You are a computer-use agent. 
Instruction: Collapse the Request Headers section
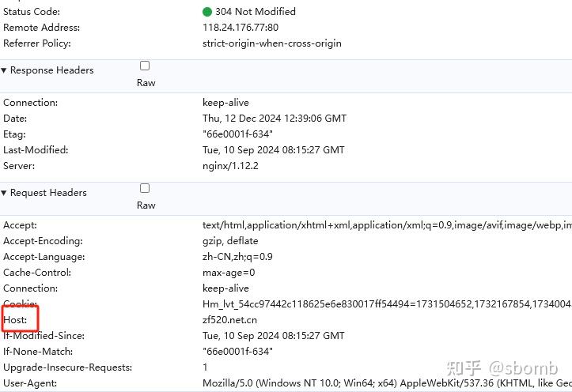(x=5, y=193)
